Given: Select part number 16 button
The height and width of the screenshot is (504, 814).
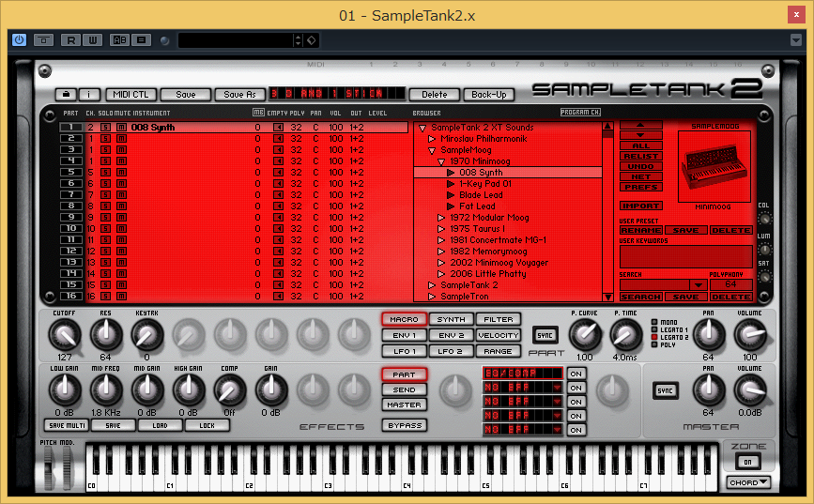Looking at the screenshot, I should 71,296.
